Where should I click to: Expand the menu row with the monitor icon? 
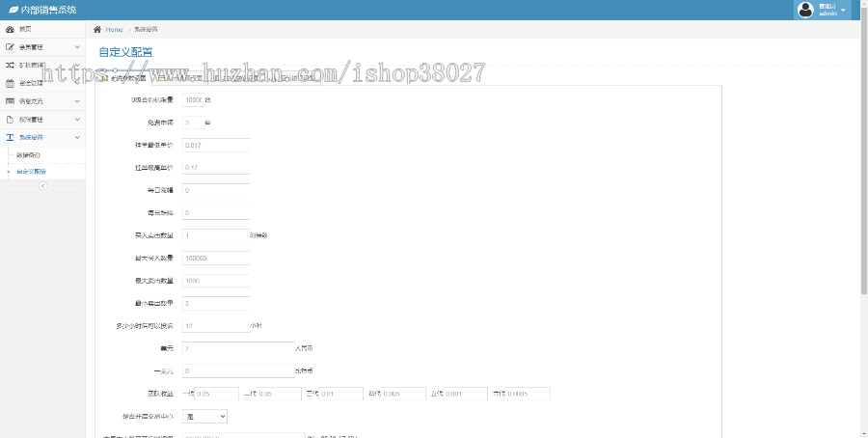coord(42,101)
